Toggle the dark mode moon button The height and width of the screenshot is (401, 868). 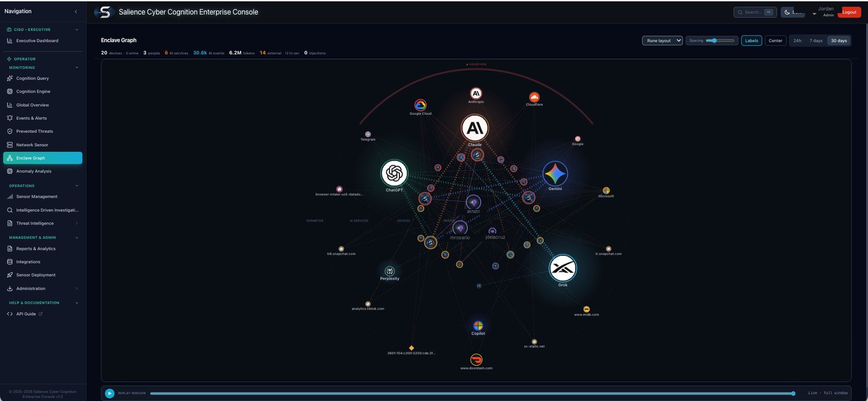[793, 12]
